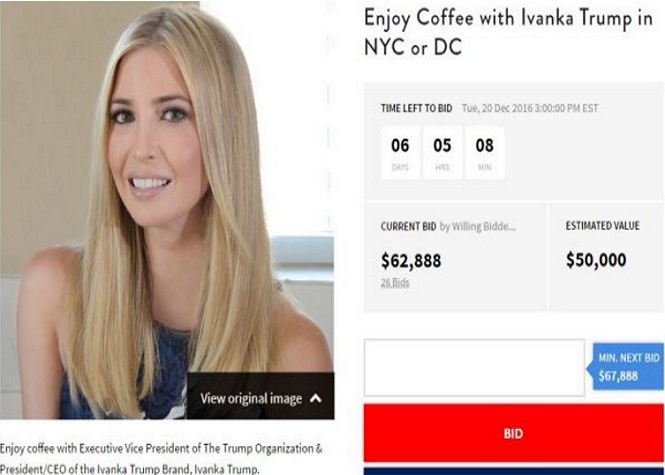Select the 05 HRS countdown box

[x=442, y=153]
